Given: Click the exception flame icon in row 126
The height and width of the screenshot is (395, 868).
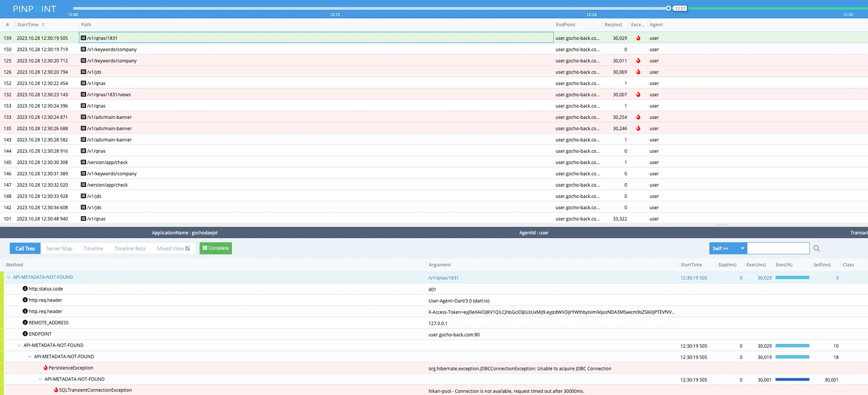Looking at the screenshot, I should tap(638, 72).
